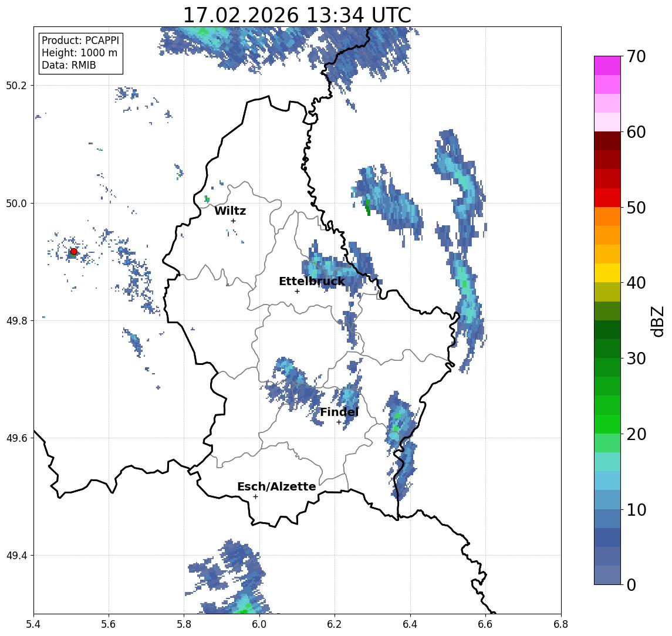Click the dark red 60 dBZ colorbar segment
Screen dimensions: 672x636
607,141
